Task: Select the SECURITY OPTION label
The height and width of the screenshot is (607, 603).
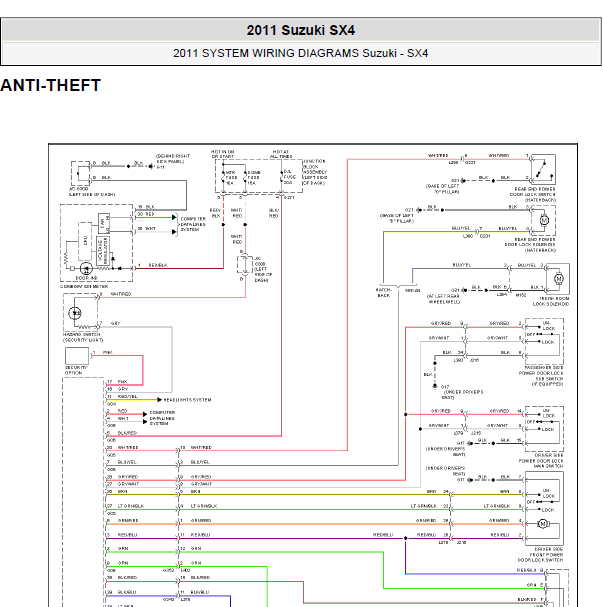Action: pos(76,370)
